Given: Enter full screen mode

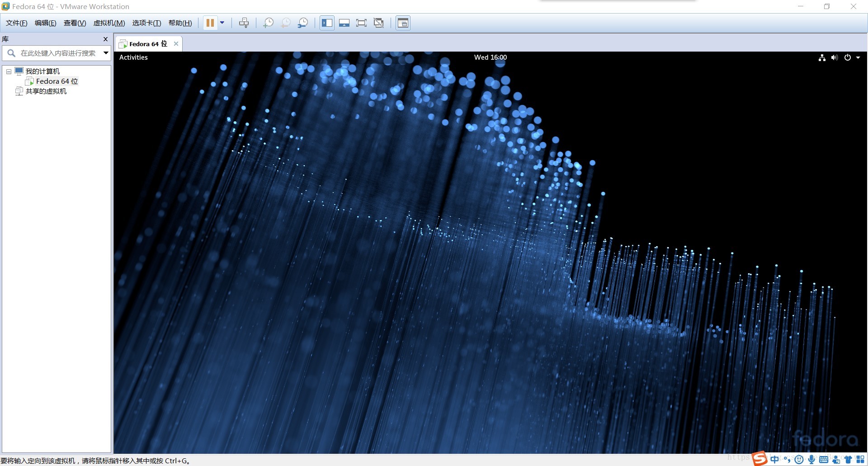Looking at the screenshot, I should [361, 23].
